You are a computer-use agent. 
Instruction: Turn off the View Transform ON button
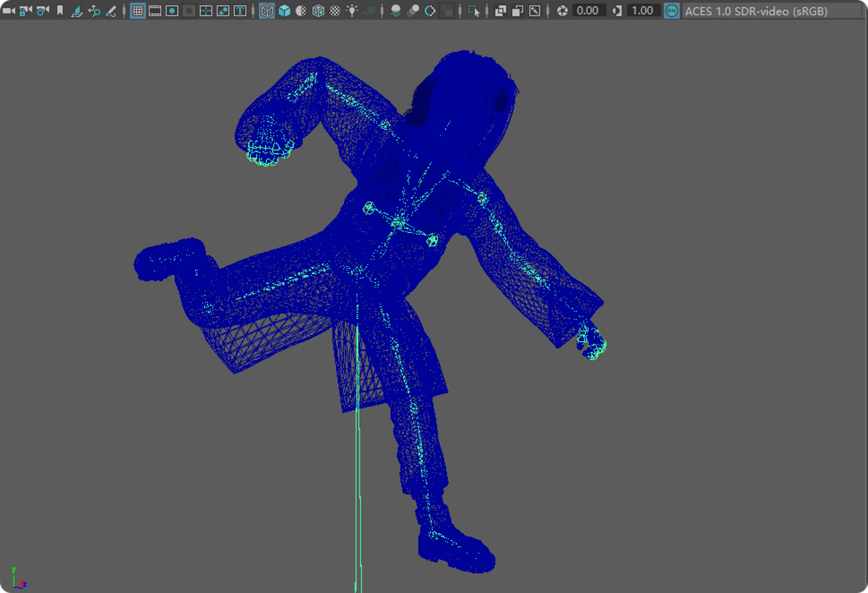tap(671, 10)
